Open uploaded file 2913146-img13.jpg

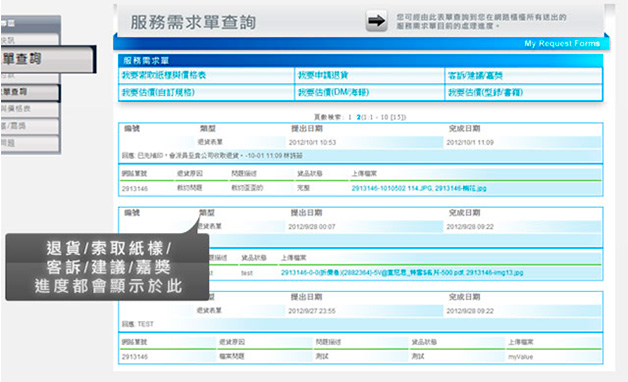click(495, 273)
